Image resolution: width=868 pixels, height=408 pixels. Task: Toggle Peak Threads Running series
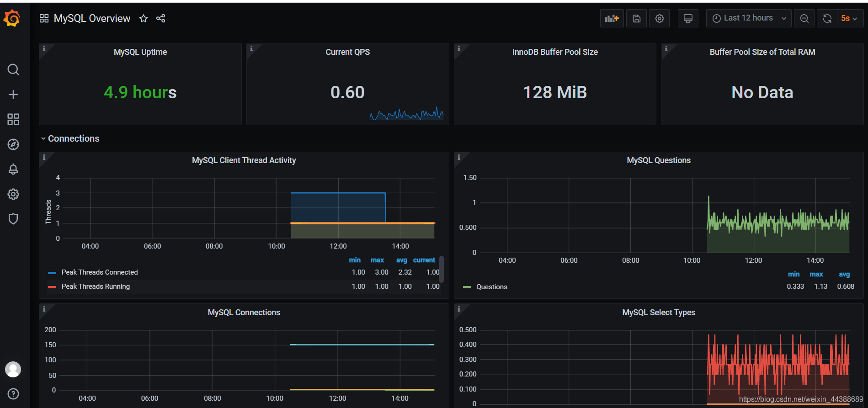pyautogui.click(x=96, y=286)
